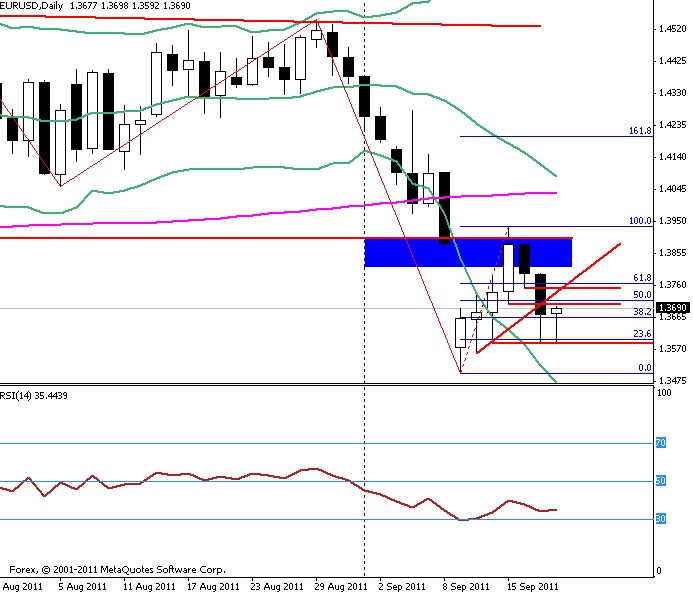Click the price axis label 1.4235
The width and height of the screenshot is (693, 595).
tap(672, 125)
